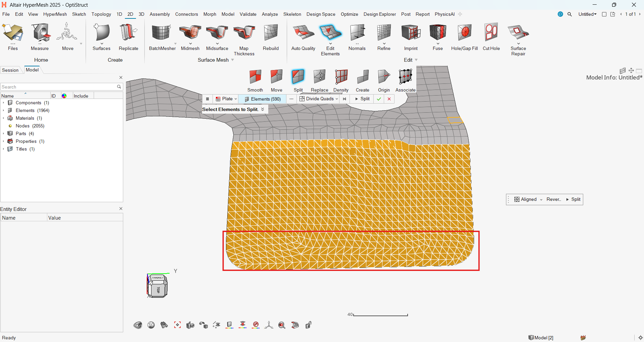The width and height of the screenshot is (644, 342).
Task: Click Split in the guide bar
Action: (x=362, y=99)
